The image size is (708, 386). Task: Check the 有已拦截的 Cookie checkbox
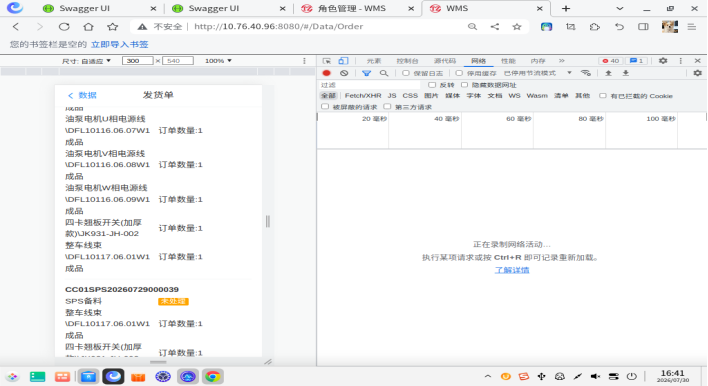(x=602, y=95)
